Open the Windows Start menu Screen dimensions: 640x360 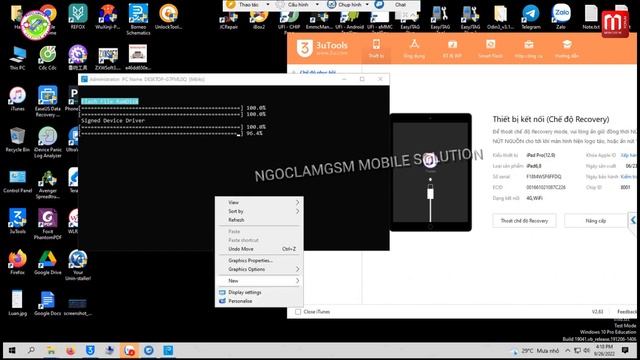12,350
